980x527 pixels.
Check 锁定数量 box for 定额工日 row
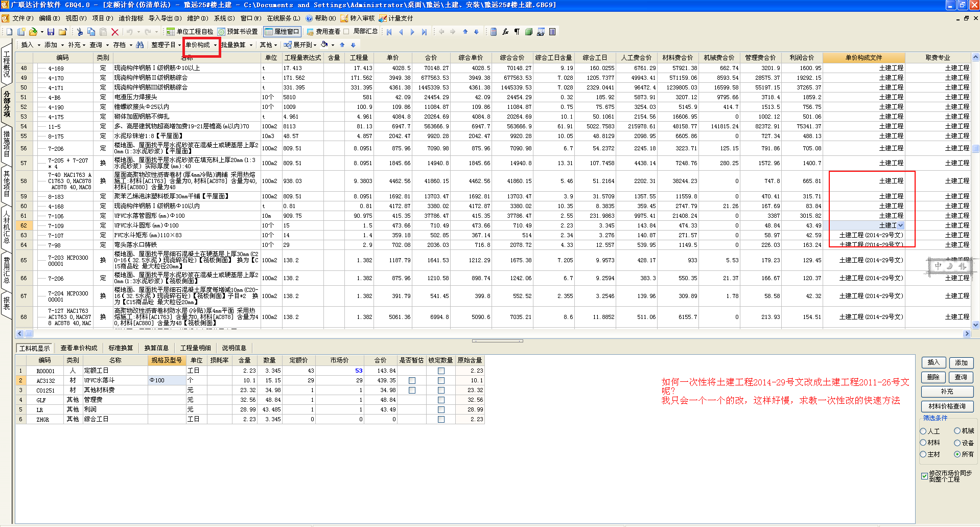(x=441, y=371)
